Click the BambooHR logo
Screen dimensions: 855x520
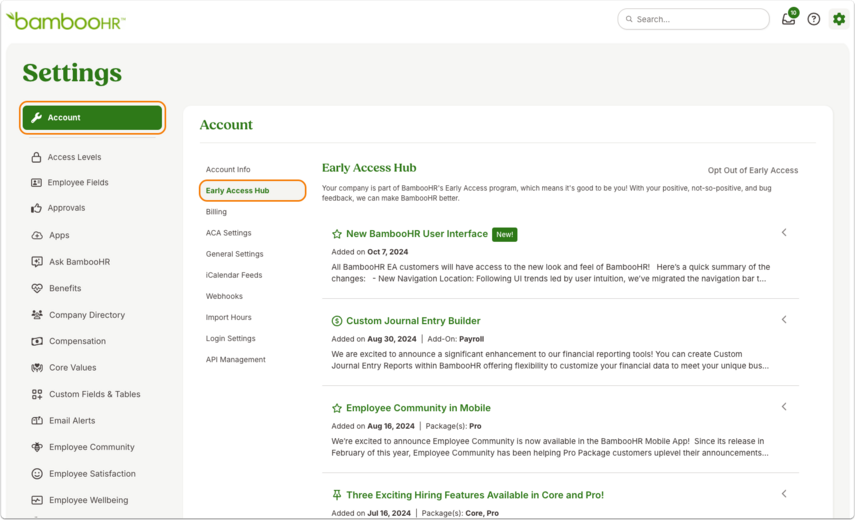65,21
